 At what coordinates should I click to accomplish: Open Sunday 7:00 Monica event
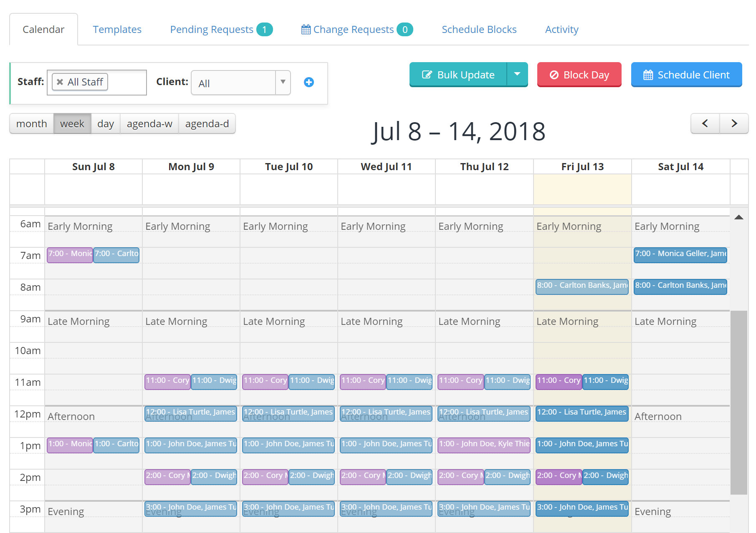pos(70,255)
